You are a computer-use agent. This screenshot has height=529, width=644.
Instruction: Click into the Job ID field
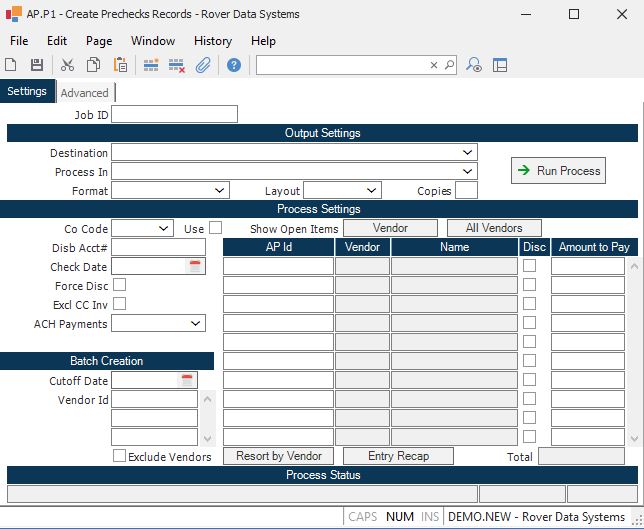[175, 115]
